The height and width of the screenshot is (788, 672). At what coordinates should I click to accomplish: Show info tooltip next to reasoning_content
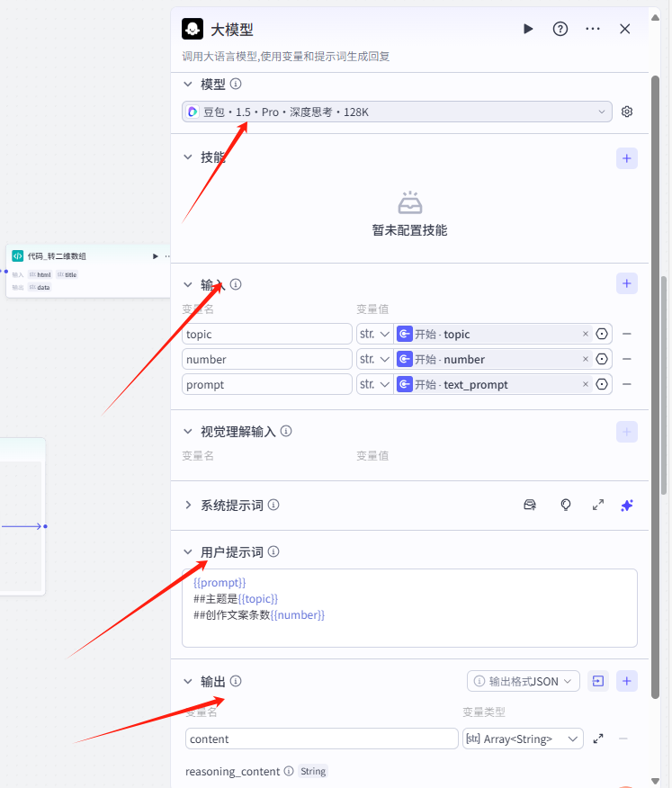click(289, 771)
